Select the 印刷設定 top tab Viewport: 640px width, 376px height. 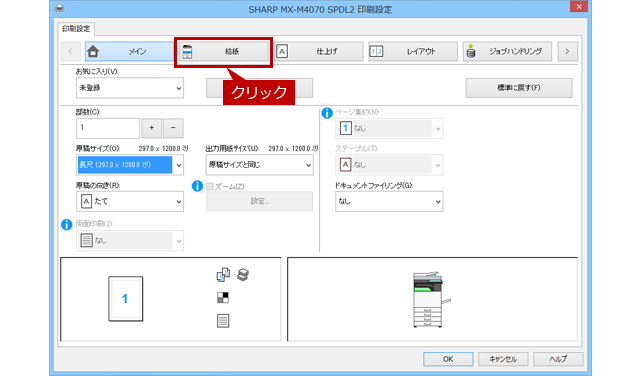coord(76,29)
